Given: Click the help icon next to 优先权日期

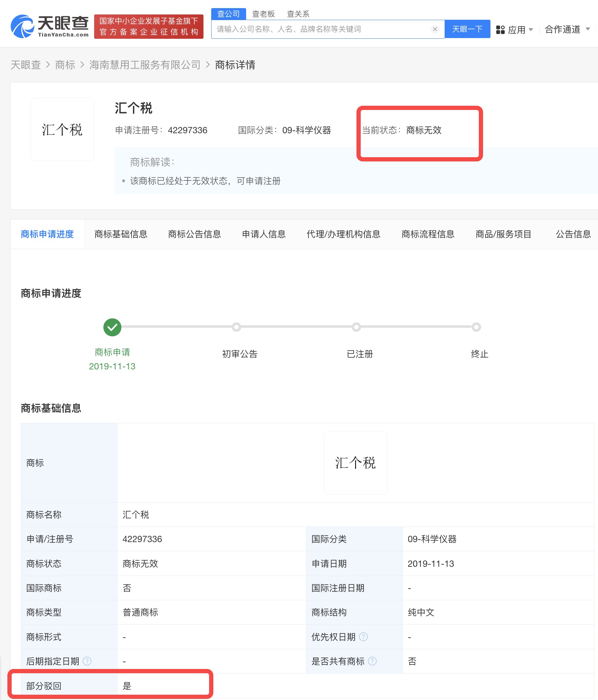Looking at the screenshot, I should 364,637.
